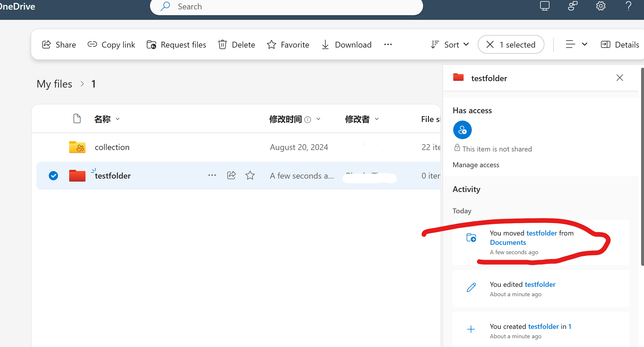Click testfolder link in edited activity
The height and width of the screenshot is (347, 644).
click(x=540, y=285)
